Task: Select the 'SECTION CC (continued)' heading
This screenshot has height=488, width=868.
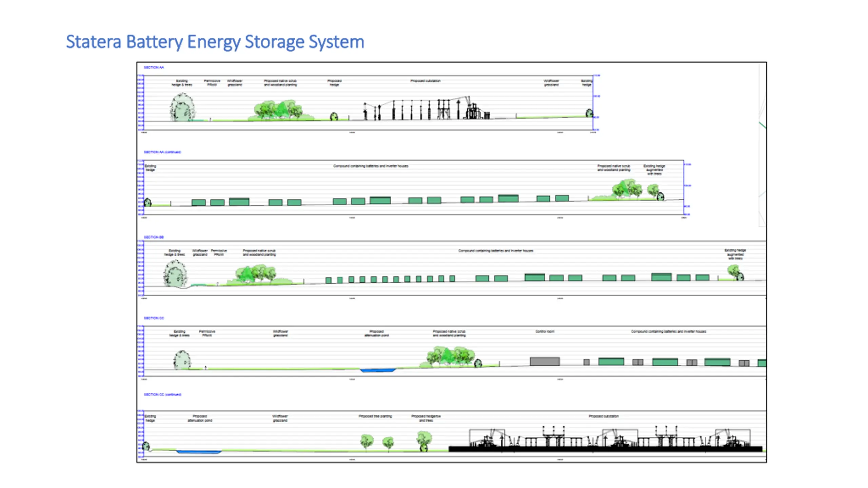Action: pyautogui.click(x=162, y=394)
